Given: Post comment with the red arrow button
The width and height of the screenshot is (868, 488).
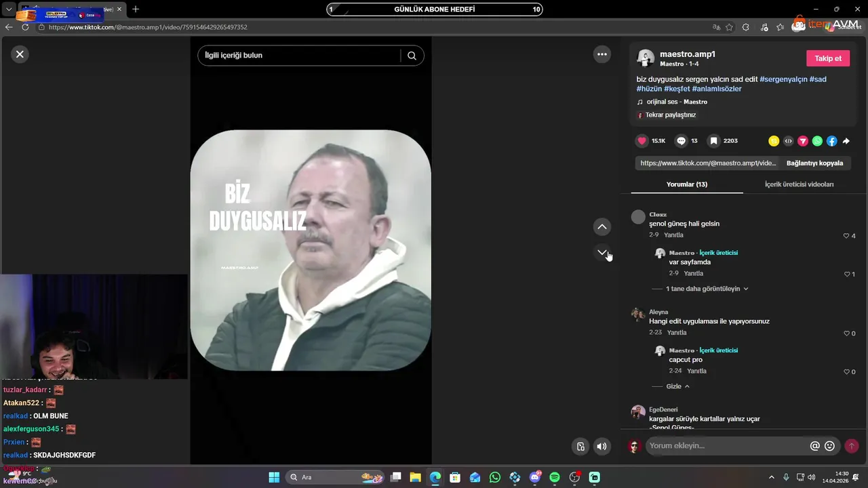Looking at the screenshot, I should coord(851,446).
